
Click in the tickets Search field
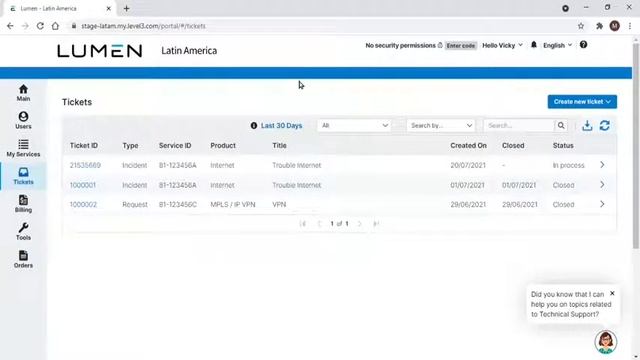[x=519, y=125]
